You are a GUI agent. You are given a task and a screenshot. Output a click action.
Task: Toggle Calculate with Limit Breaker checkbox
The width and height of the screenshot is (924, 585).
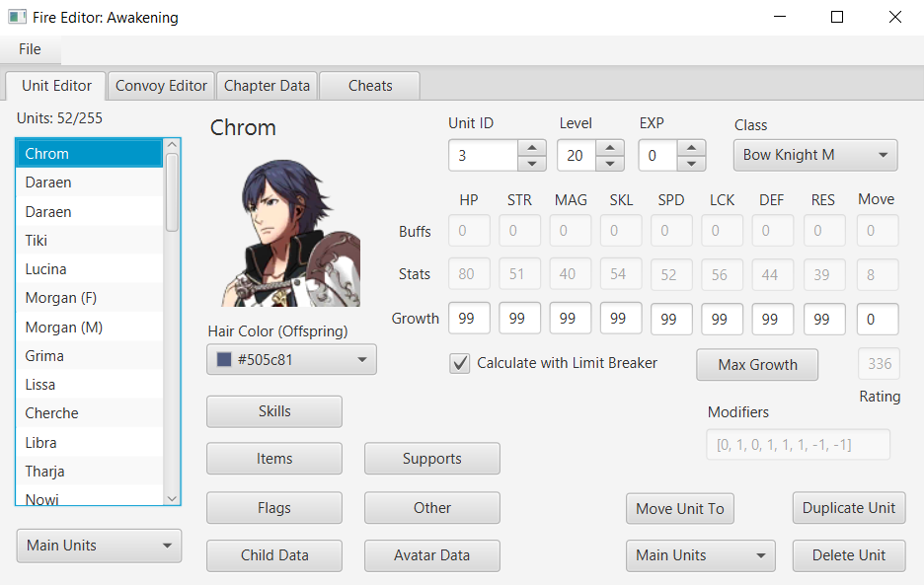pyautogui.click(x=460, y=363)
